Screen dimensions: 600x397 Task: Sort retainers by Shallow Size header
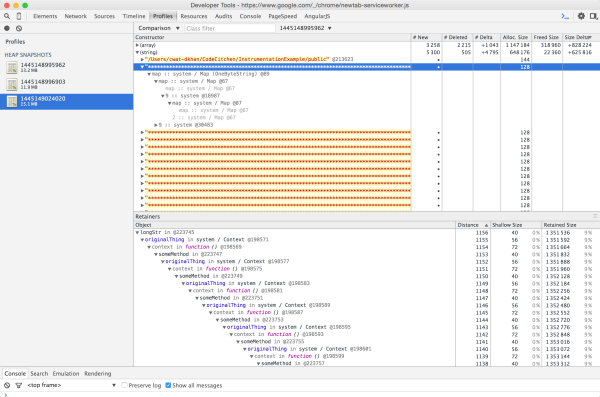tap(516, 225)
